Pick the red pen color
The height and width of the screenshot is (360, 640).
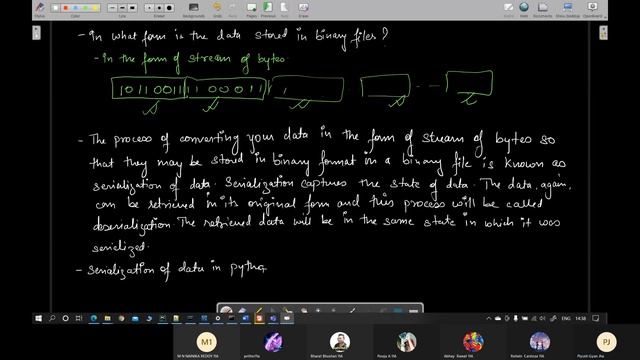(x=65, y=8)
